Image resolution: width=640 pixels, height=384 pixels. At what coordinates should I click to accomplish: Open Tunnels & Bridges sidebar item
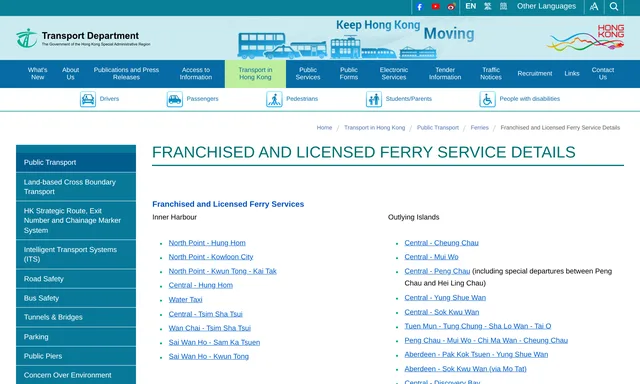(x=76, y=317)
